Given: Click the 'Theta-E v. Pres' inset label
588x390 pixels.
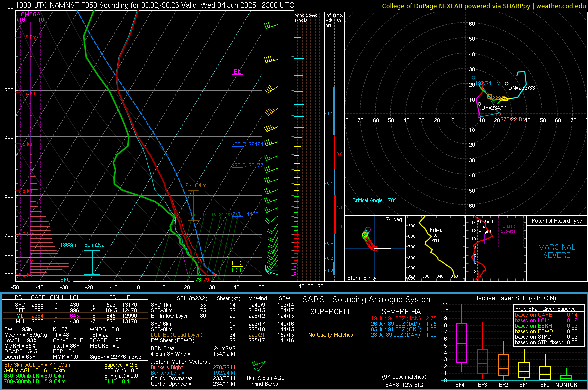Looking at the screenshot, I should 435,235.
